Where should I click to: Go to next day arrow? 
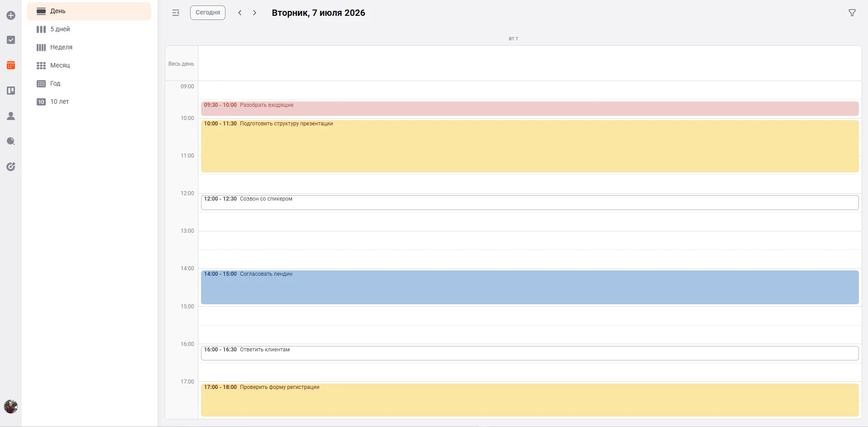pyautogui.click(x=254, y=13)
